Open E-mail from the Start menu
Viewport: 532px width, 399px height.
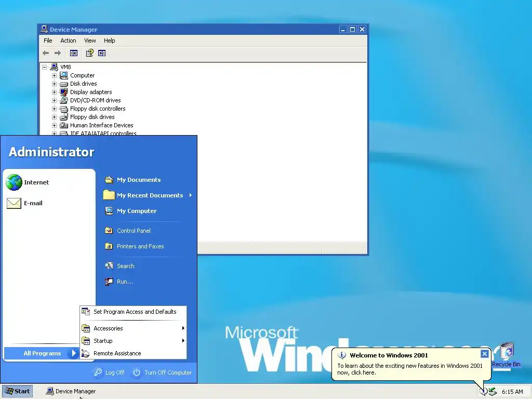(24, 203)
